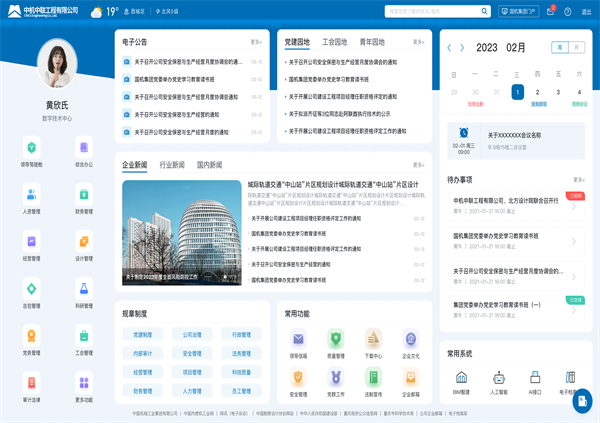The width and height of the screenshot is (600, 423).
Task: Open 工会管理 sidebar icon
Action: coord(84,336)
